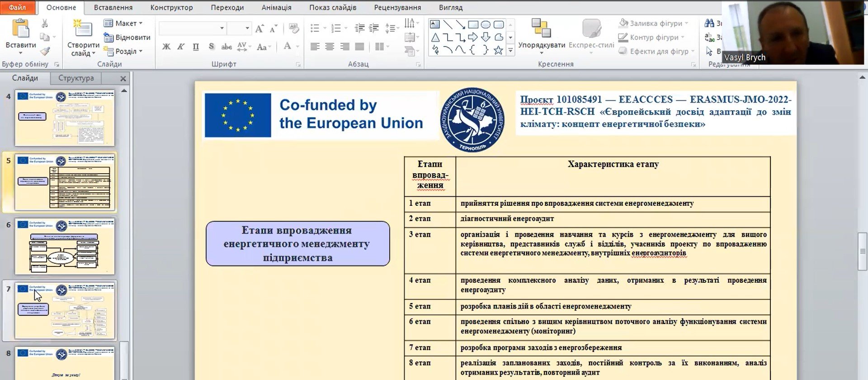The image size is (868, 380).
Task: Click the Find binoculars icon
Action: [709, 23]
